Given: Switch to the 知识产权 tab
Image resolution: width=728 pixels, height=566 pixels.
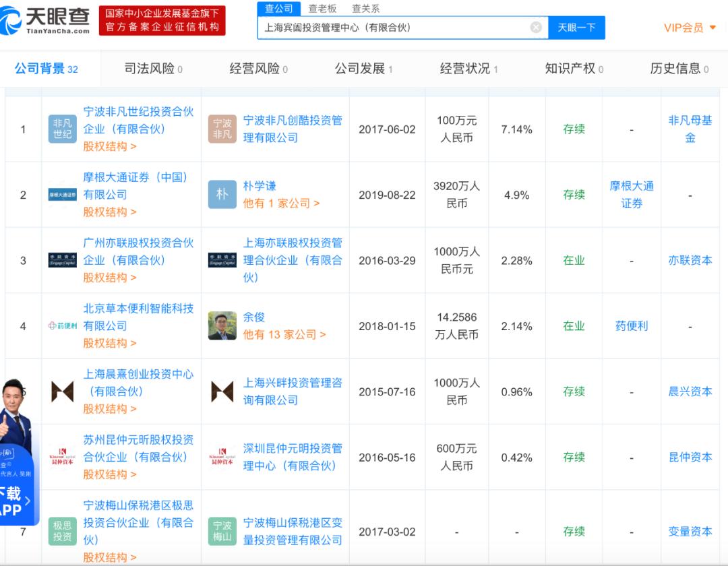Looking at the screenshot, I should coord(574,69).
